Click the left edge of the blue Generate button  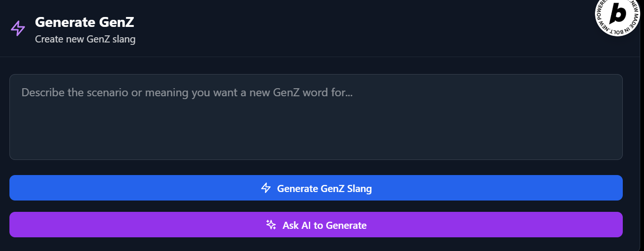19,188
